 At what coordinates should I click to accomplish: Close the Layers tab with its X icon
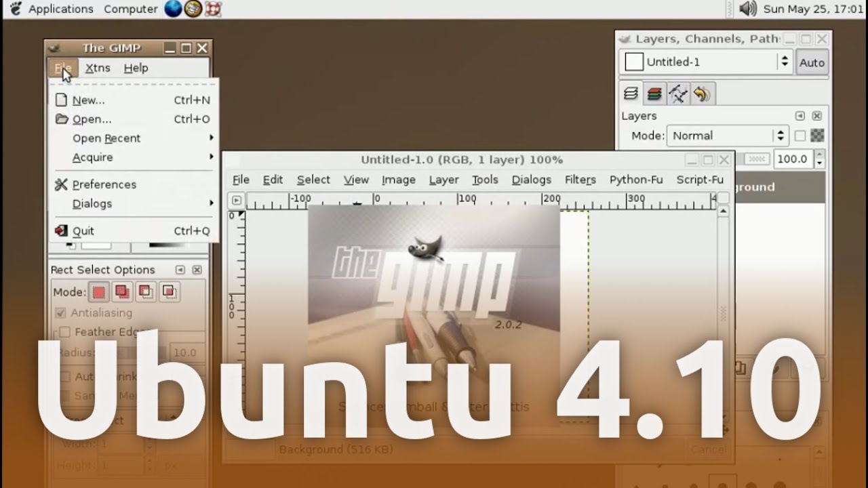tap(816, 116)
